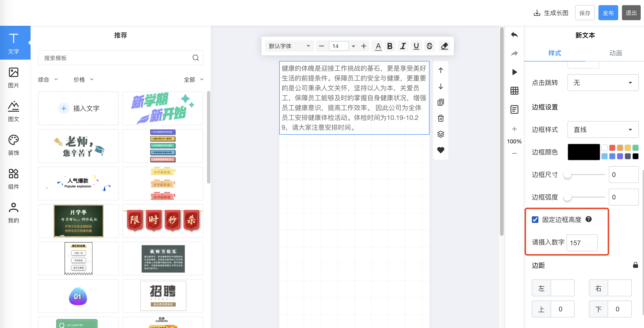Uncheck the 固定边框高度 checkbox
The height and width of the screenshot is (328, 644).
tap(535, 220)
